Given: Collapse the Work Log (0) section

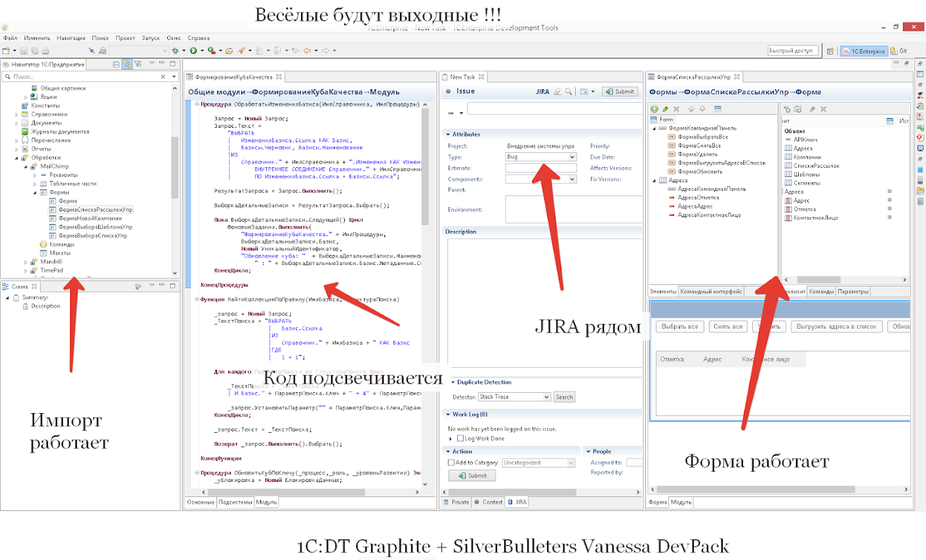Looking at the screenshot, I should [448, 414].
